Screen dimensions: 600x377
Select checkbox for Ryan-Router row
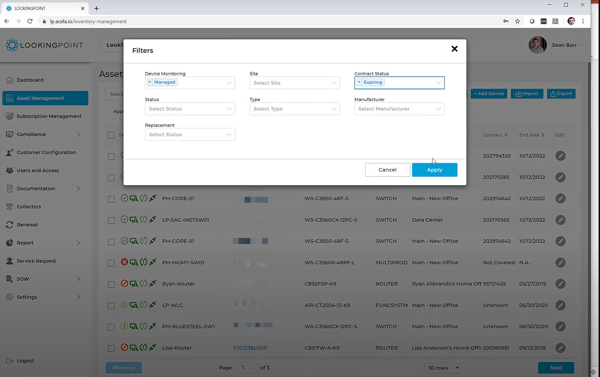(x=111, y=284)
